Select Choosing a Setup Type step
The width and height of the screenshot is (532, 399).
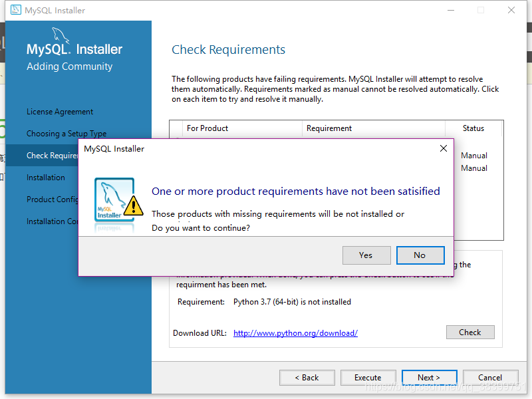tap(66, 134)
